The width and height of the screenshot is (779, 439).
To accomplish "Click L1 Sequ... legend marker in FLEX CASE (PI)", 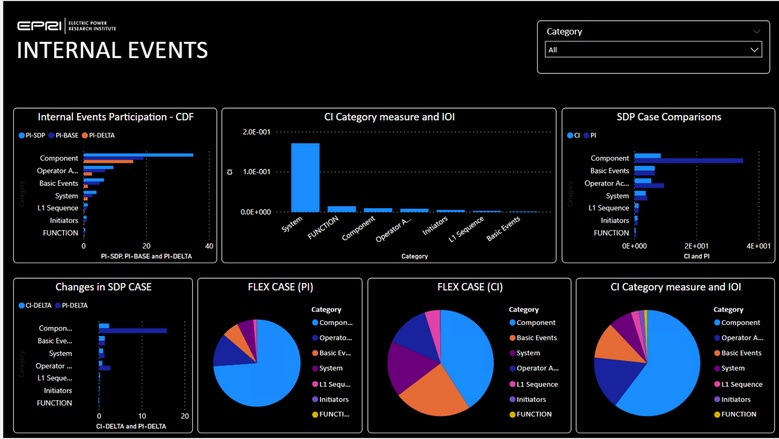I will (315, 384).
